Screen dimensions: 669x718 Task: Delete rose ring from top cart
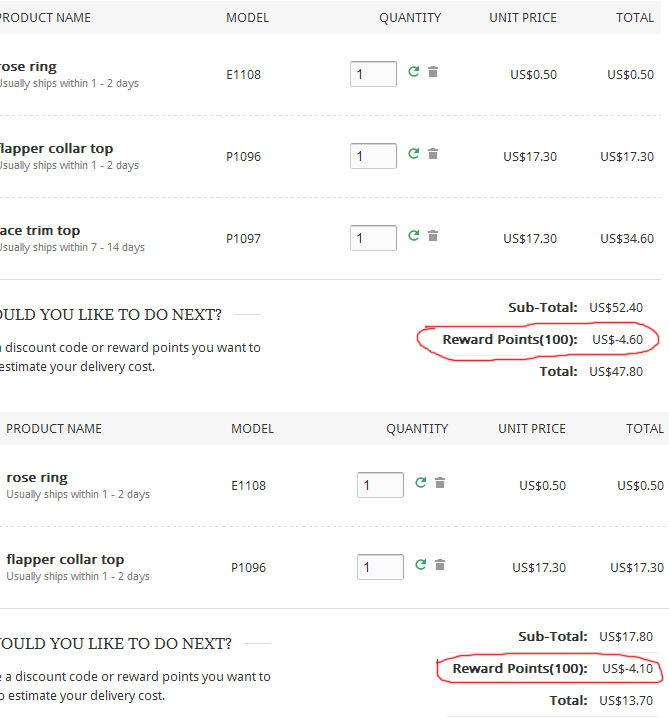[x=433, y=71]
